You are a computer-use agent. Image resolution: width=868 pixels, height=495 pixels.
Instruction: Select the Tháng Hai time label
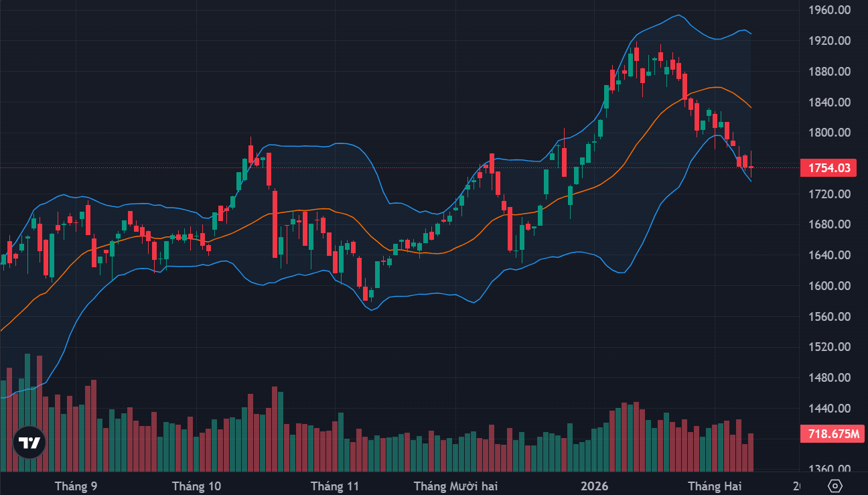click(715, 486)
